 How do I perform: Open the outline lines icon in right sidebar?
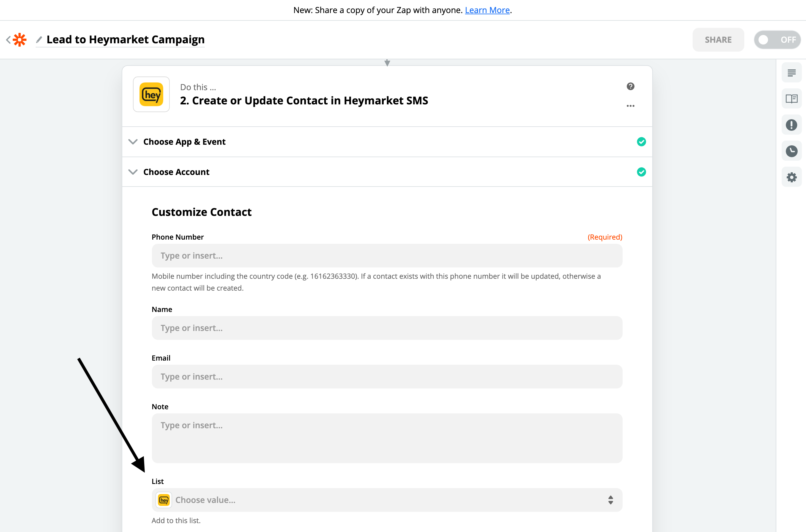click(791, 73)
